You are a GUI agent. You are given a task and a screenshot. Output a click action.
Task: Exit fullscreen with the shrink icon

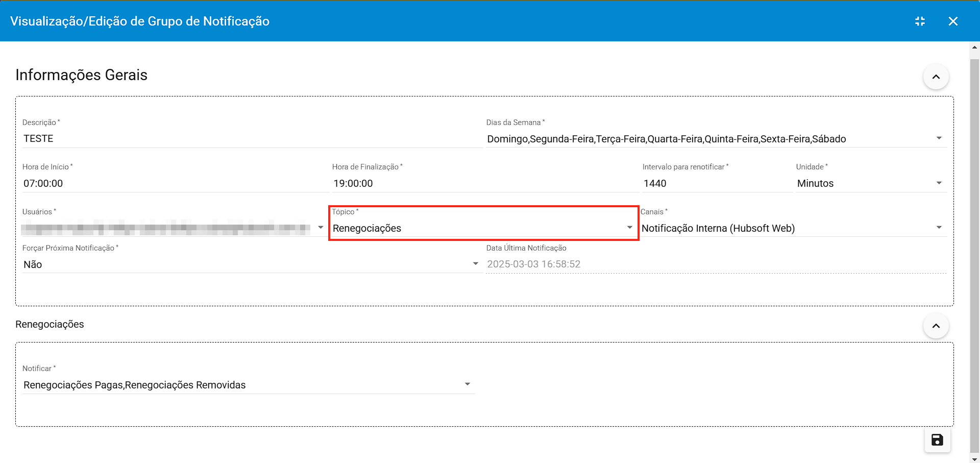coord(920,21)
